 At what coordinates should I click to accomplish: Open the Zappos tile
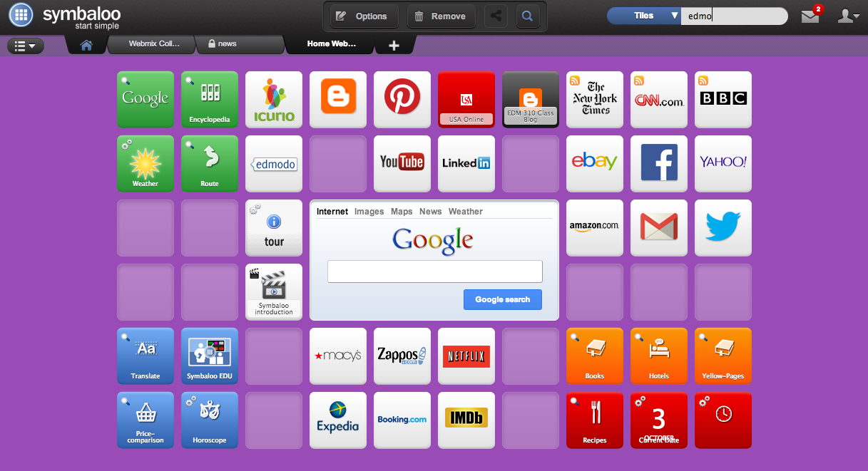402,356
